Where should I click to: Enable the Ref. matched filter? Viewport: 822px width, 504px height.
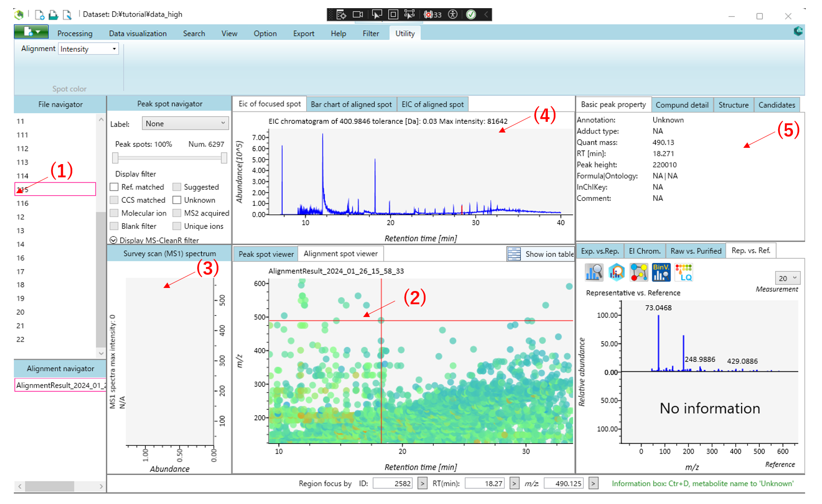pos(114,187)
